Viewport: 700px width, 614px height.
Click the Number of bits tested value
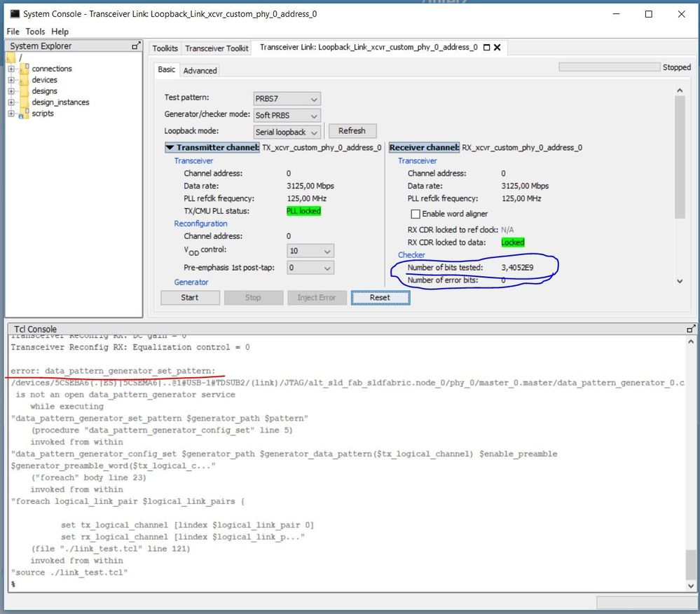tap(517, 268)
